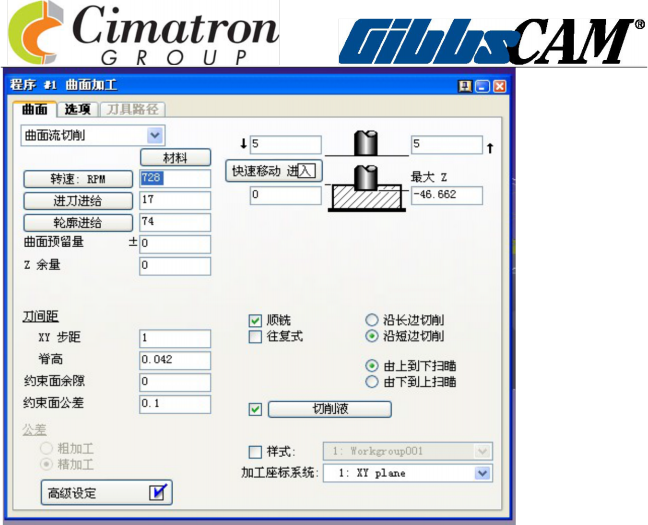The width and height of the screenshot is (648, 525).
Task: Open 高级设定 advanced settings
Action: point(107,492)
